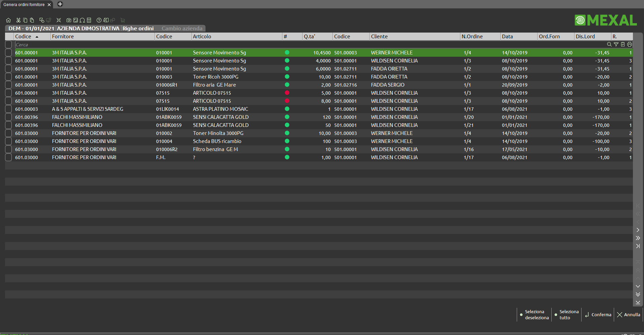This screenshot has height=335, width=644.
Task: Click the scissors cut icon
Action: 18,20
